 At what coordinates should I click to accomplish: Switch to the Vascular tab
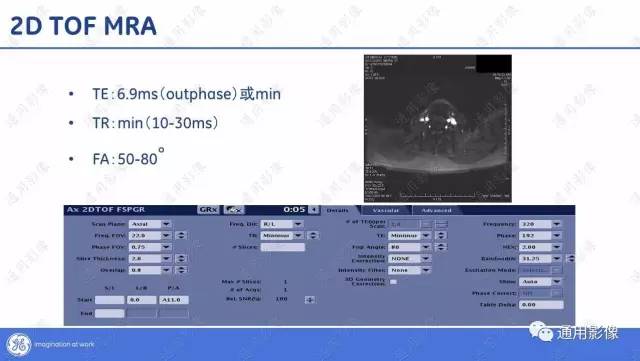pyautogui.click(x=386, y=210)
